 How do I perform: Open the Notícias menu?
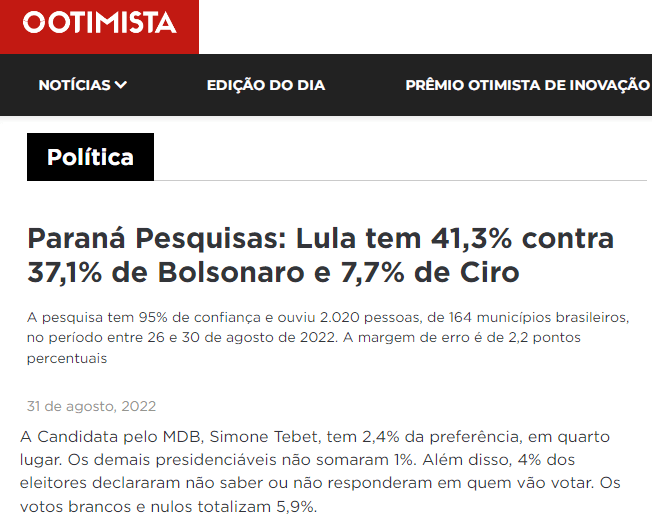(75, 85)
